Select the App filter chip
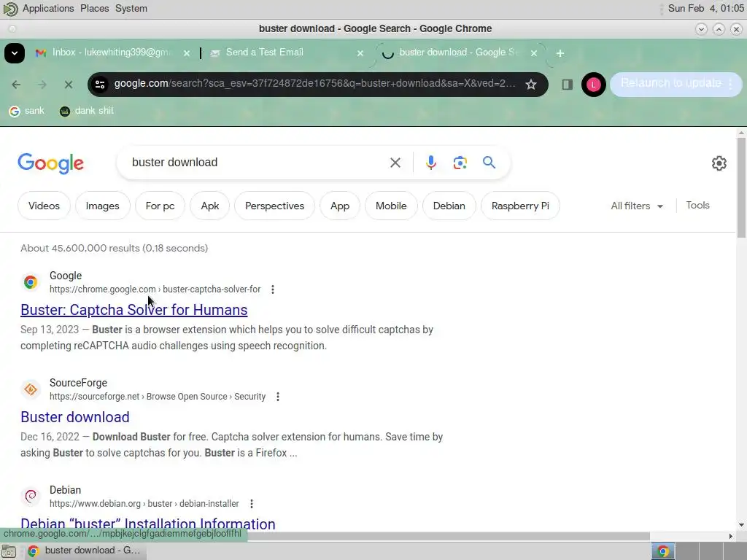 click(x=340, y=206)
